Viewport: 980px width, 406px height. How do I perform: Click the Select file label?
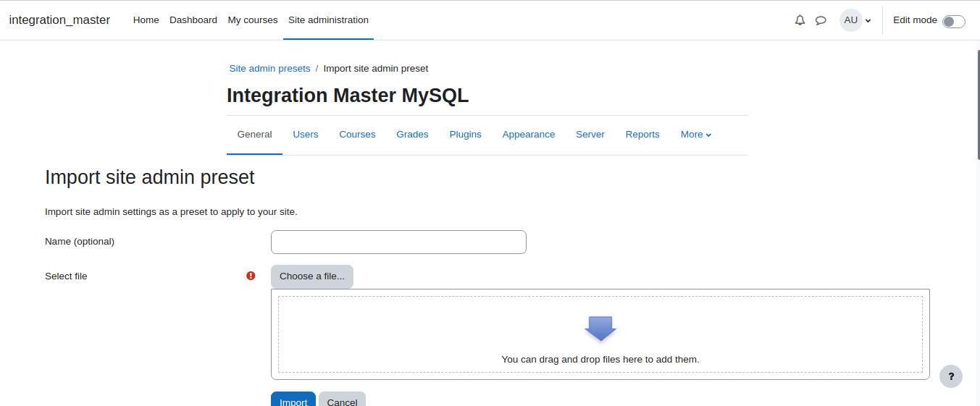(x=66, y=276)
